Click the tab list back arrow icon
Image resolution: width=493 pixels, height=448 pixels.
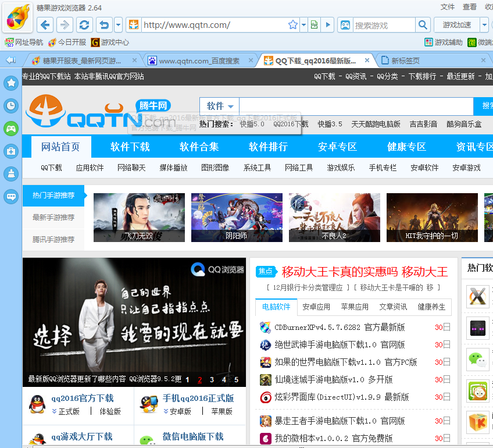pyautogui.click(x=10, y=60)
